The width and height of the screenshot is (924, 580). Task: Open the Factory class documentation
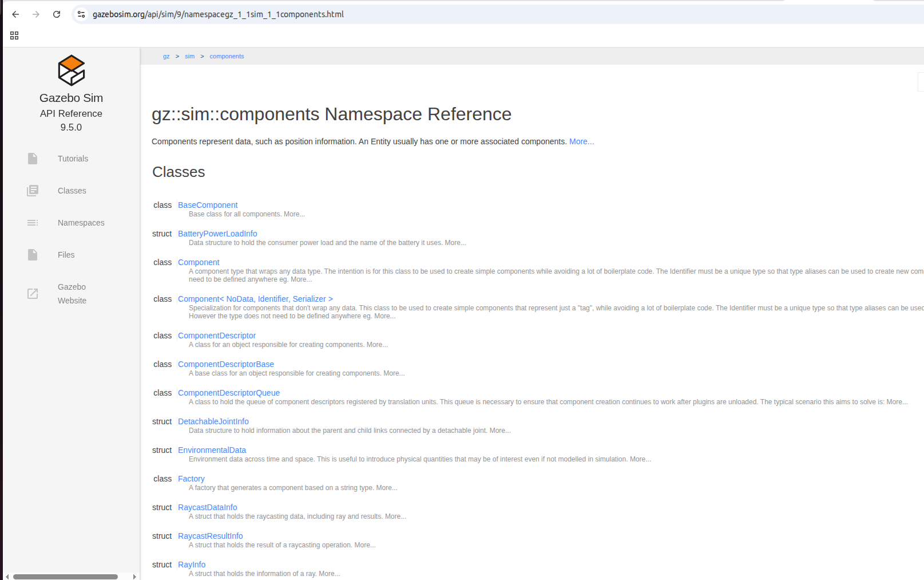191,478
